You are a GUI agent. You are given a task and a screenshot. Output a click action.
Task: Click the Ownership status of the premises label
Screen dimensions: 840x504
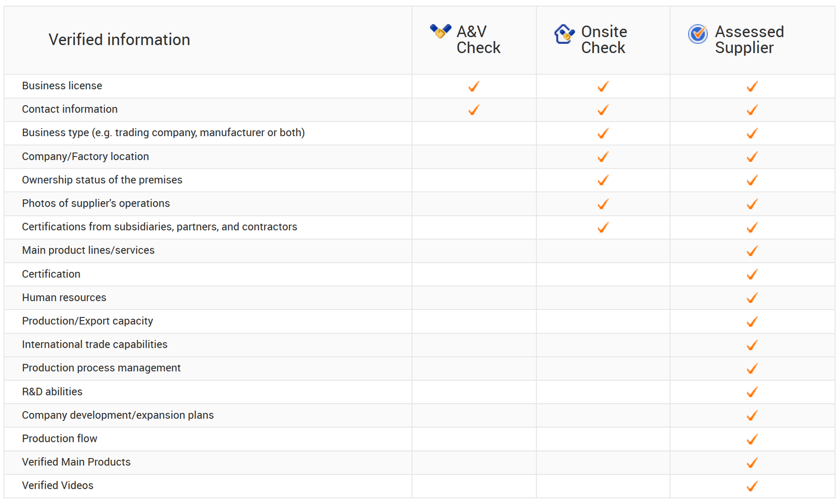click(x=102, y=180)
